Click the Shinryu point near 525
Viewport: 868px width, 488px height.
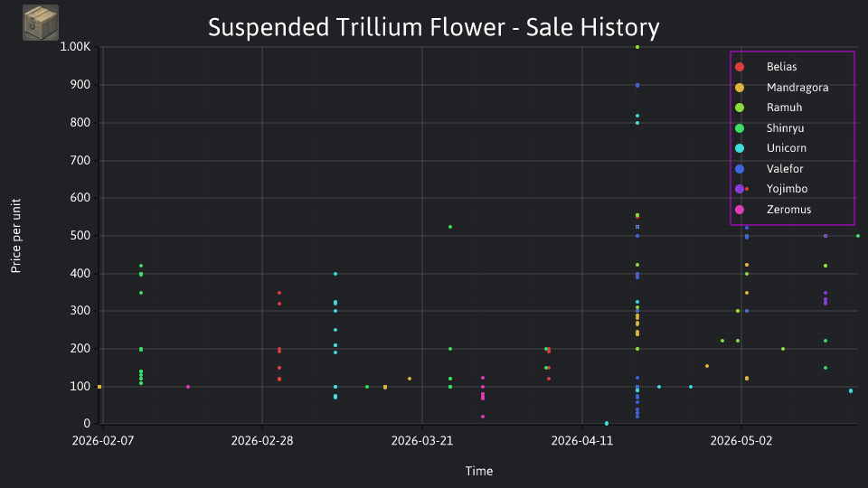[x=450, y=227]
